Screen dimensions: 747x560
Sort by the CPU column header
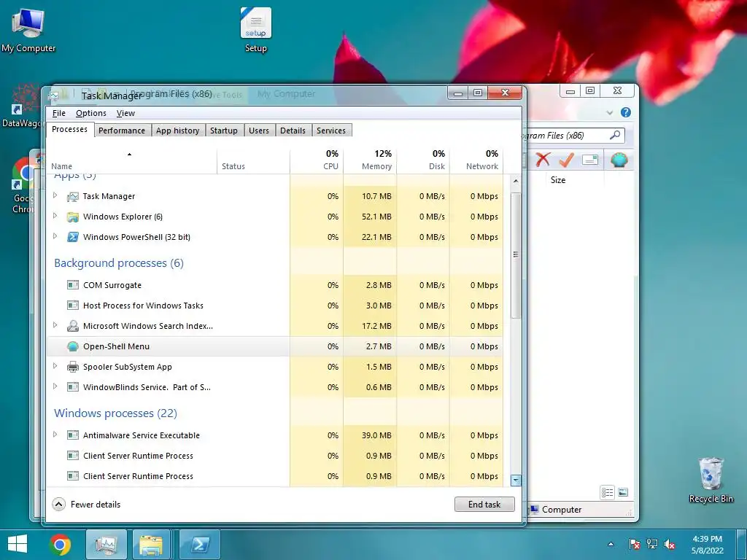pos(317,161)
